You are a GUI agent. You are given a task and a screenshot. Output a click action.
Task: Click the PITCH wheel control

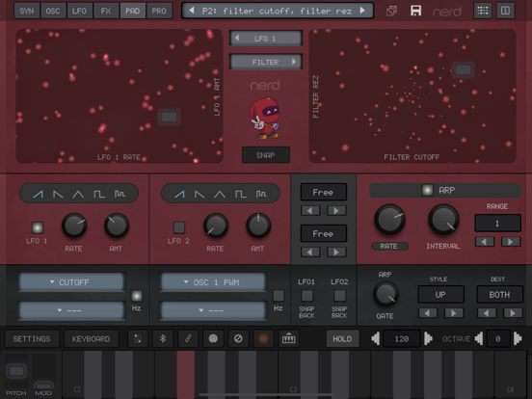pos(16,371)
